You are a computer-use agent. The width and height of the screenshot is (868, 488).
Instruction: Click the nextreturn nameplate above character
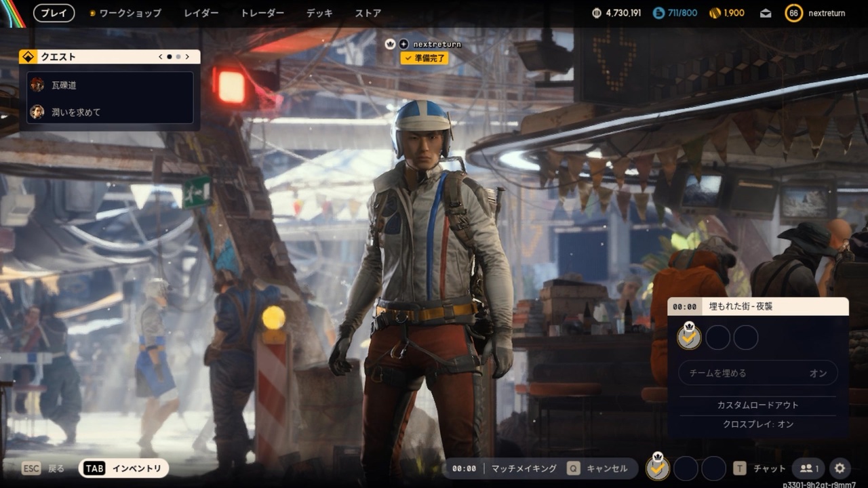click(437, 44)
